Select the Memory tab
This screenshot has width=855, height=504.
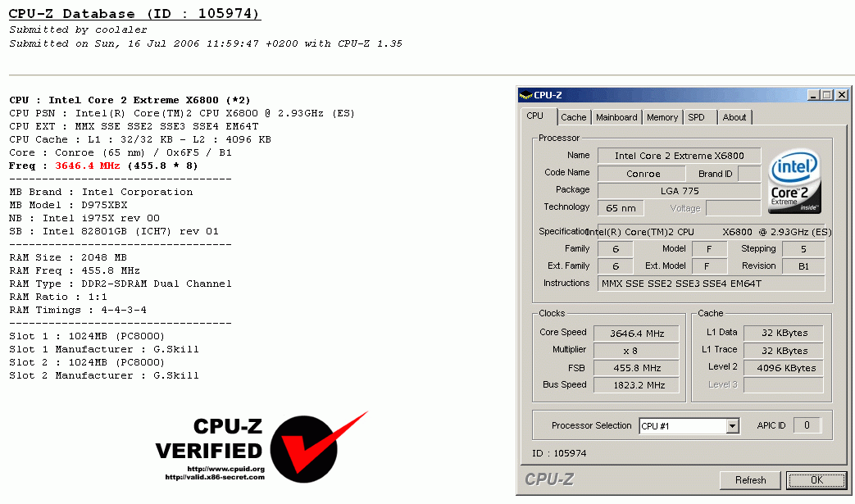[662, 117]
